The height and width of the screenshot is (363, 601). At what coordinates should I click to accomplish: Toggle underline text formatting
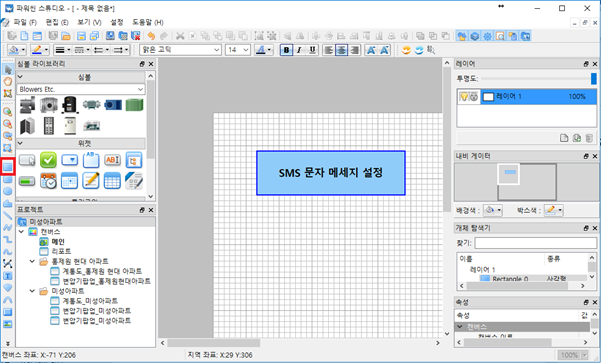tap(312, 50)
